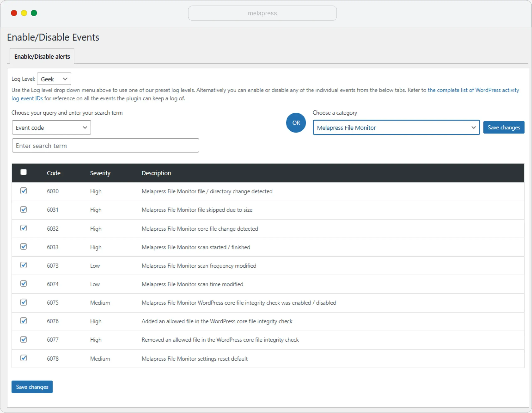Select the Enable/Disable alerts tab
Screen dimensions: 532x413
coord(42,57)
